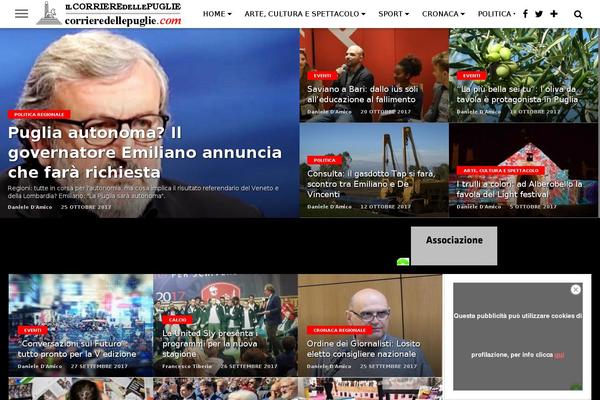Open Saviano a Bari article
The height and width of the screenshot is (400, 600).
pos(362,94)
